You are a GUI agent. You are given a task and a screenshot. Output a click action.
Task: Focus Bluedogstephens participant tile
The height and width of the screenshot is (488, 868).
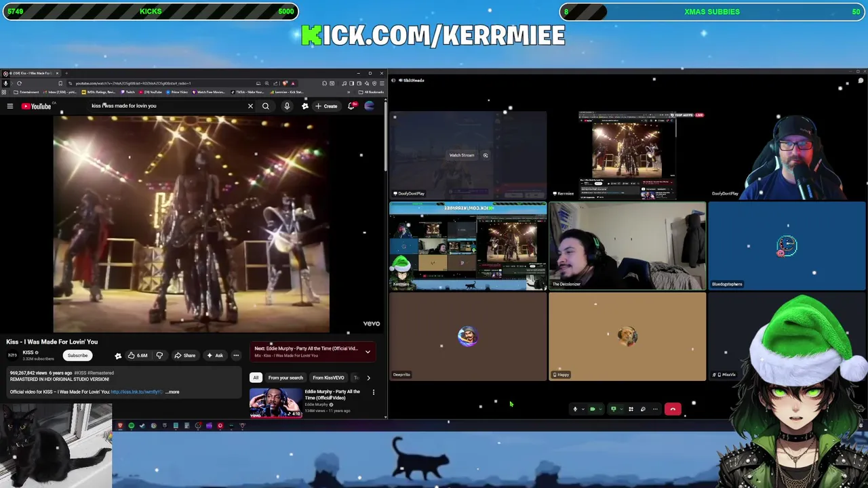[787, 245]
